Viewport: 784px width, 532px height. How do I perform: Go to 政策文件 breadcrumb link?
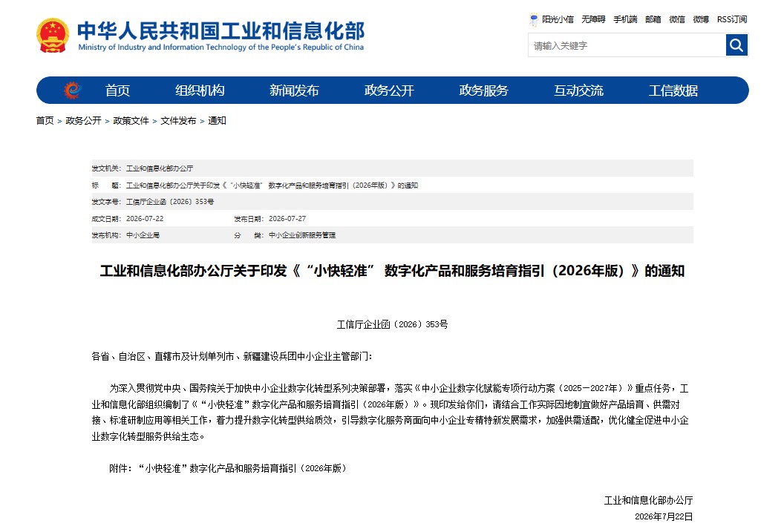click(x=131, y=120)
